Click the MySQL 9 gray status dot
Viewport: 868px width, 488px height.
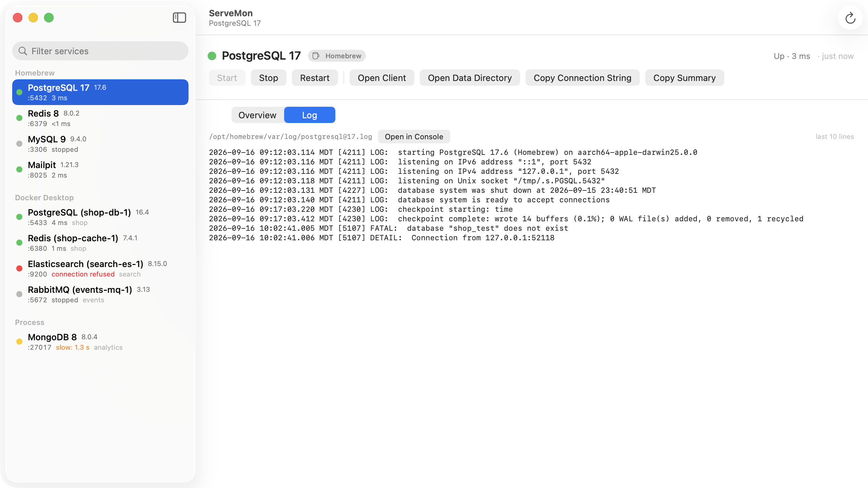[19, 144]
